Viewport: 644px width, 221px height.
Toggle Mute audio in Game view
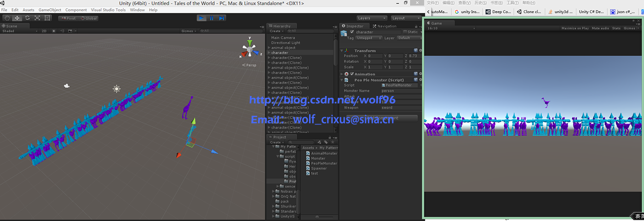pyautogui.click(x=601, y=28)
